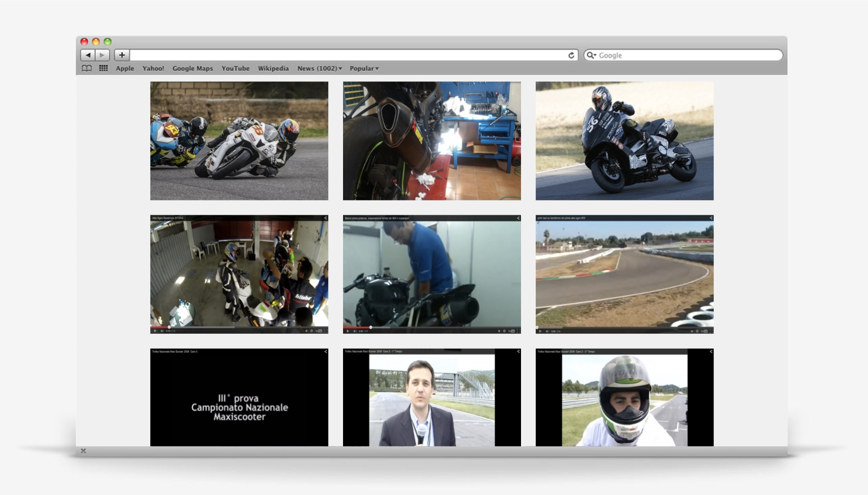Go back with the browser back arrow
This screenshot has width=868, height=495.
point(88,55)
